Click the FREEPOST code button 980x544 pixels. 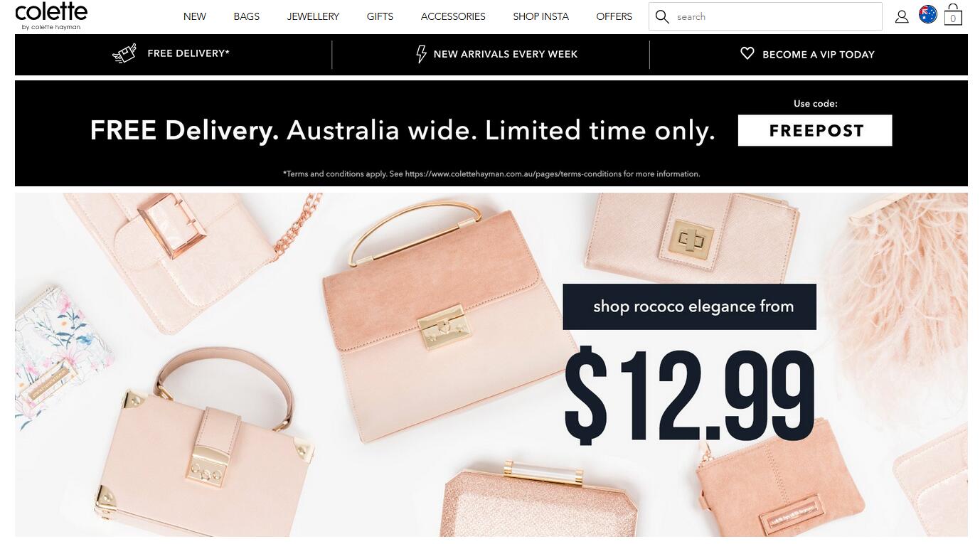tap(815, 131)
